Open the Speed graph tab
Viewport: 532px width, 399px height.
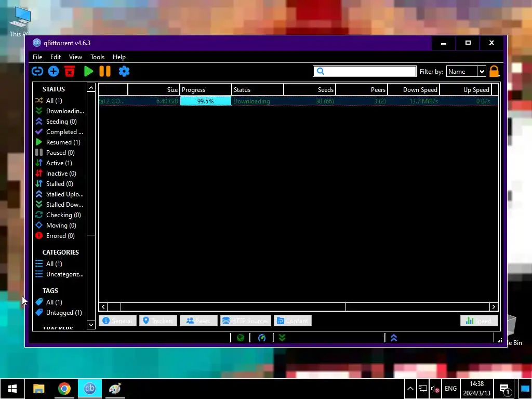coord(479,321)
